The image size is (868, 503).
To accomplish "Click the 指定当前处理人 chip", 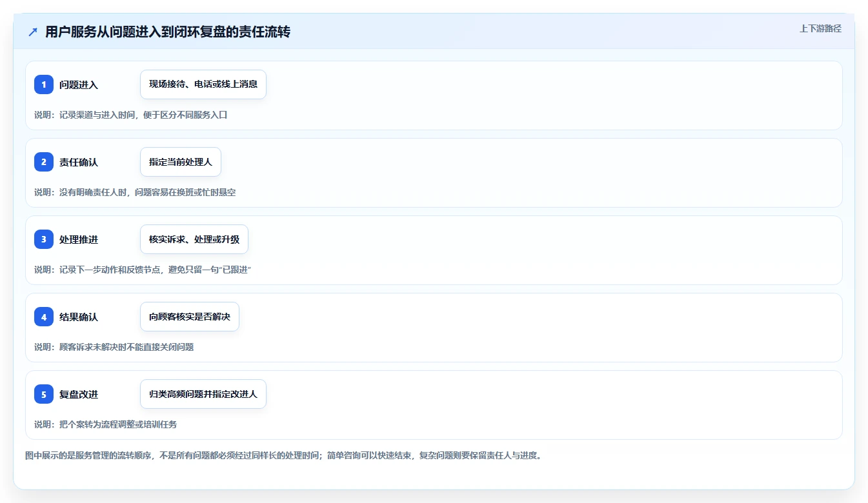I will click(181, 162).
